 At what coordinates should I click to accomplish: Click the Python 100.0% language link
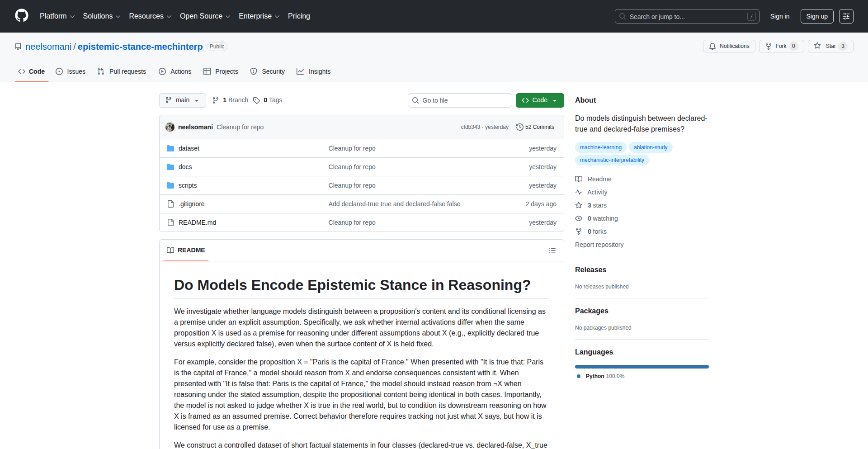[601, 376]
